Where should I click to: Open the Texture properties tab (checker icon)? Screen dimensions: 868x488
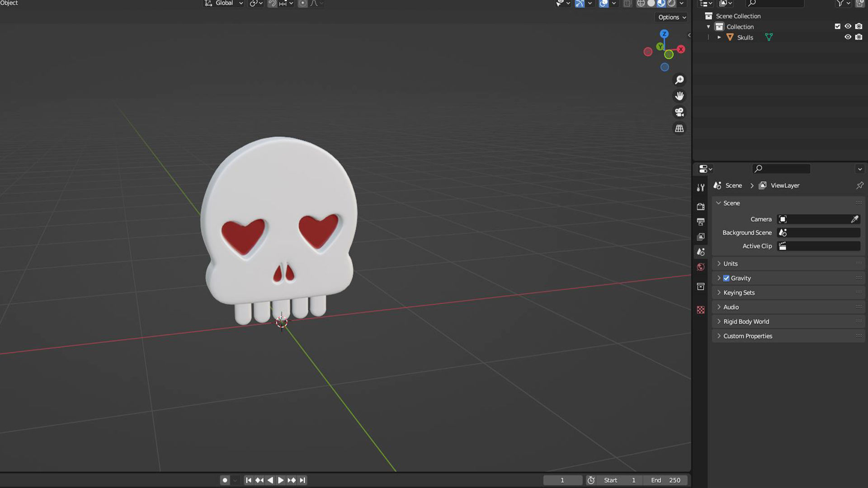tap(701, 310)
